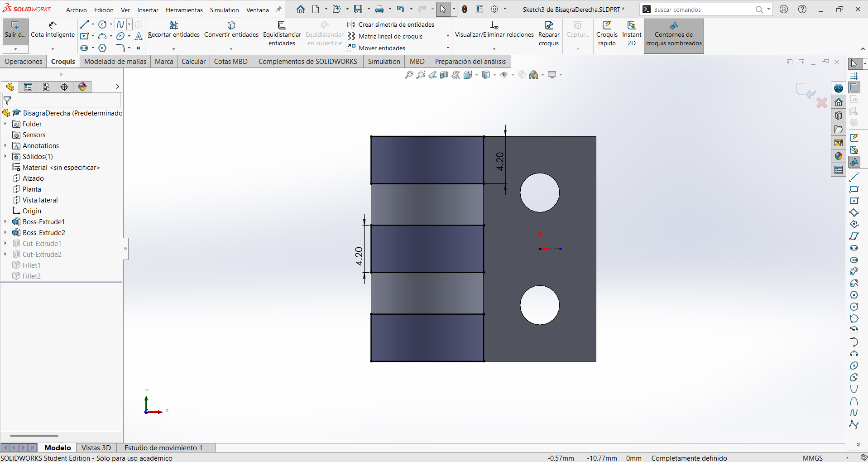Image resolution: width=868 pixels, height=462 pixels.
Task: Open the FeatureManager design tree tab
Action: pos(10,87)
